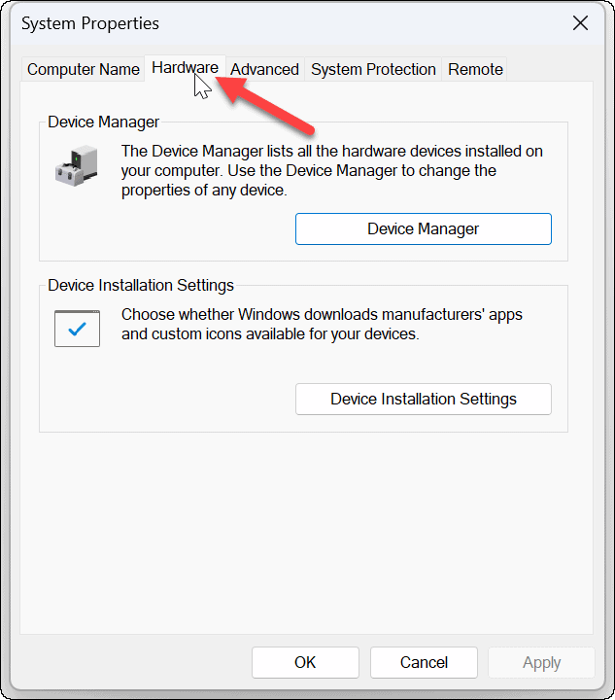The image size is (615, 700).
Task: Open Device Manager with its button
Action: (423, 229)
